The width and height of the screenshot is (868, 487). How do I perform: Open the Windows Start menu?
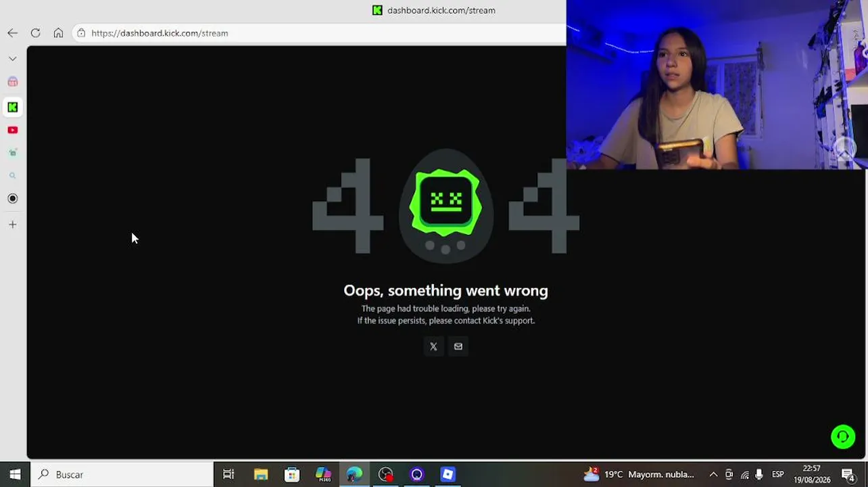click(x=15, y=474)
